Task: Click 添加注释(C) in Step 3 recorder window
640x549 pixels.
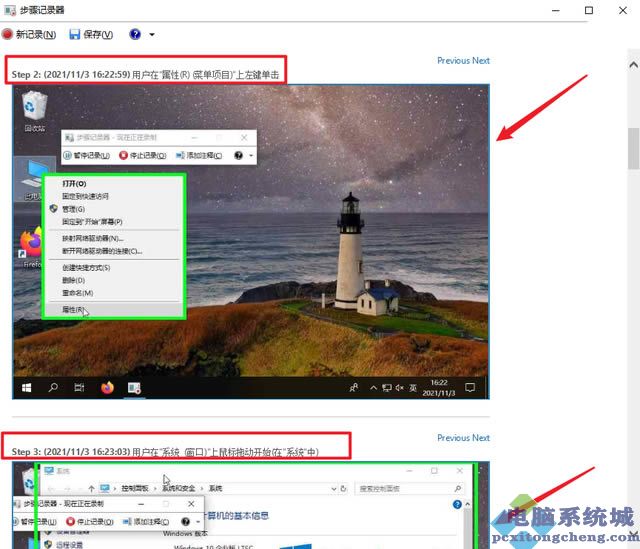Action: pyautogui.click(x=146, y=522)
